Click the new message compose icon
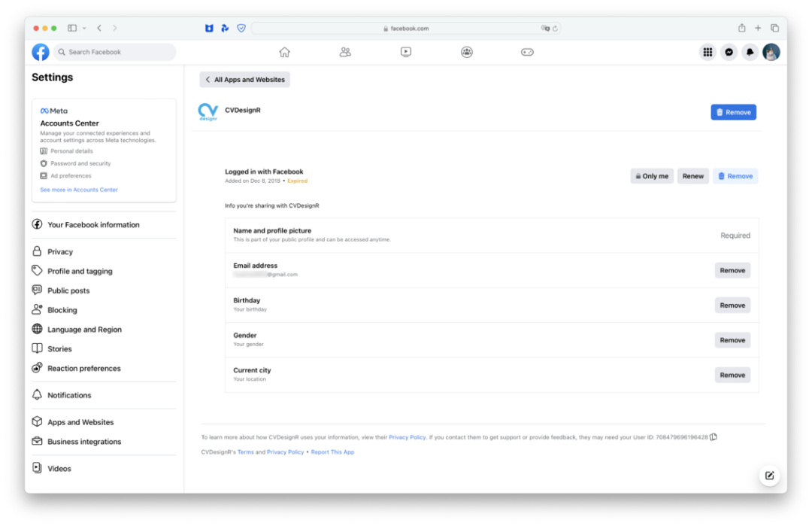Viewport: 812px width, 526px height. coord(770,476)
